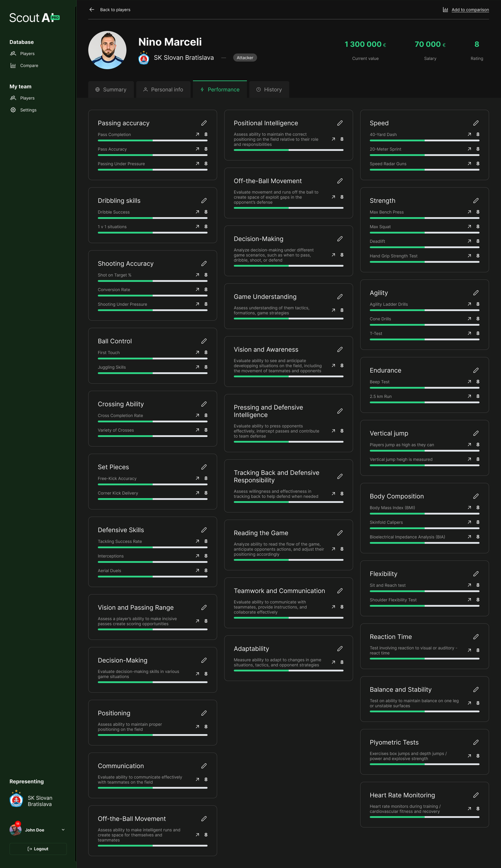Click trend arrow beside Deadlift score

coord(469,241)
